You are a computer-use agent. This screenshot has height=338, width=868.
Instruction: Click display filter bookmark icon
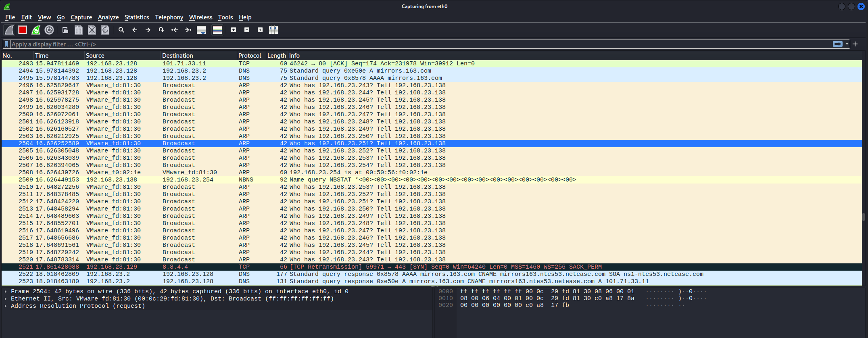tap(6, 44)
